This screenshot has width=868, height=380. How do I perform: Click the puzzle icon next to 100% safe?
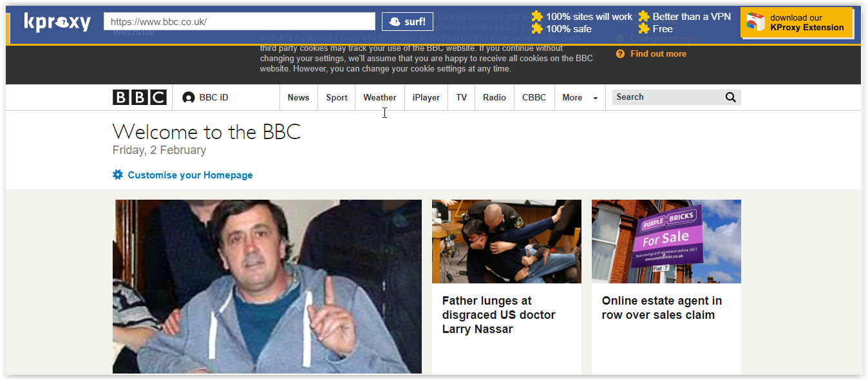[x=536, y=28]
